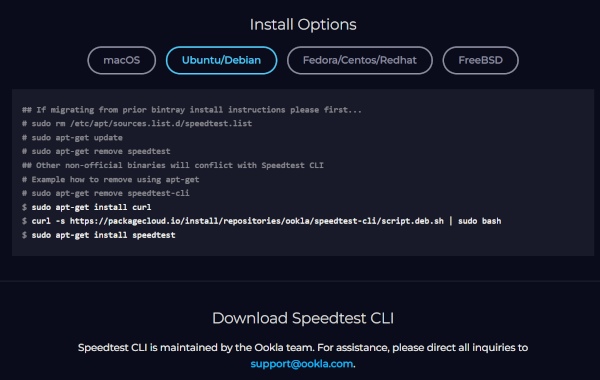Select the macOS install tab
The width and height of the screenshot is (600, 380).
click(122, 60)
